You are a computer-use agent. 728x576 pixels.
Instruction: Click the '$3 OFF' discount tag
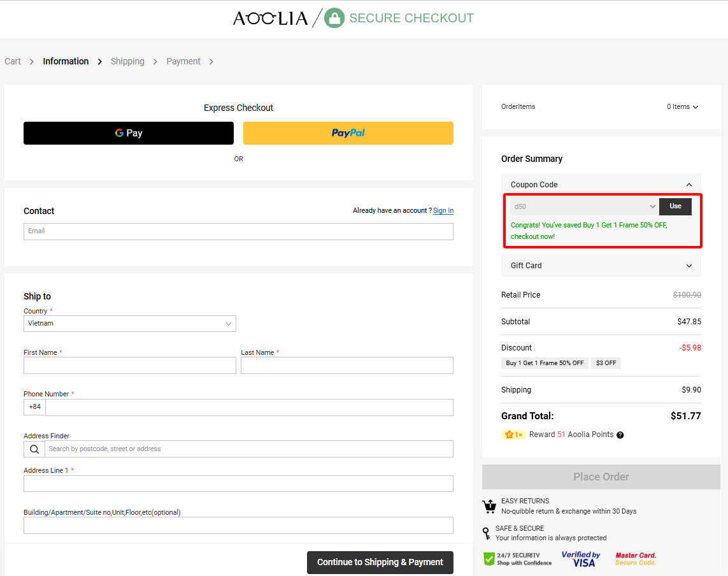tap(606, 363)
